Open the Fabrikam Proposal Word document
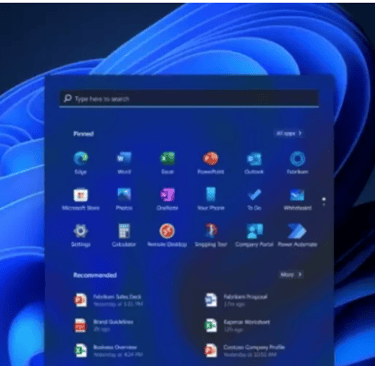 coord(236,300)
